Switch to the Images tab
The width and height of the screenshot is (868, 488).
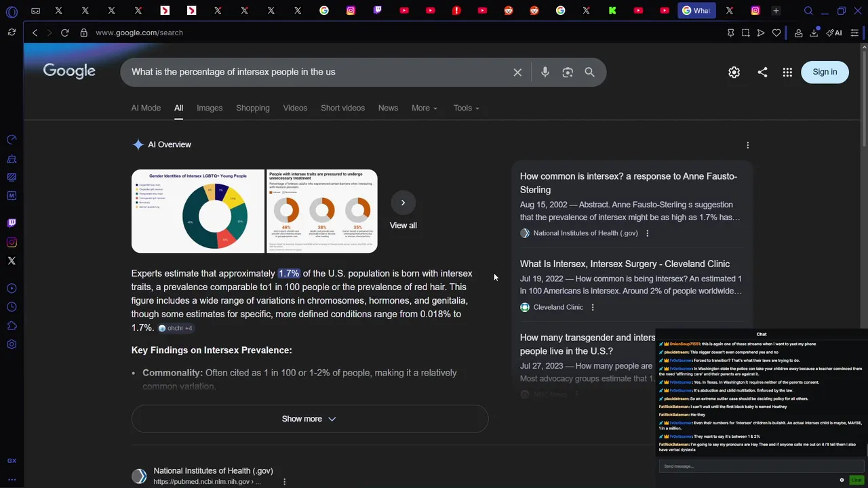pyautogui.click(x=210, y=108)
